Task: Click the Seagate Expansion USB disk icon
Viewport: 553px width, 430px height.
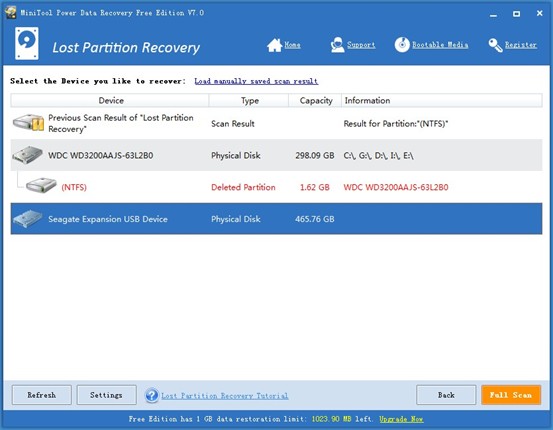Action: pos(27,218)
